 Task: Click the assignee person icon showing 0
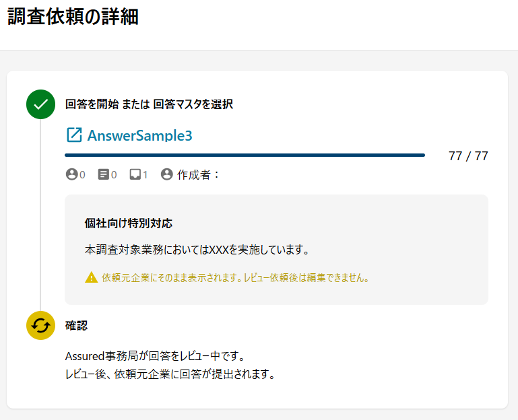(x=71, y=174)
